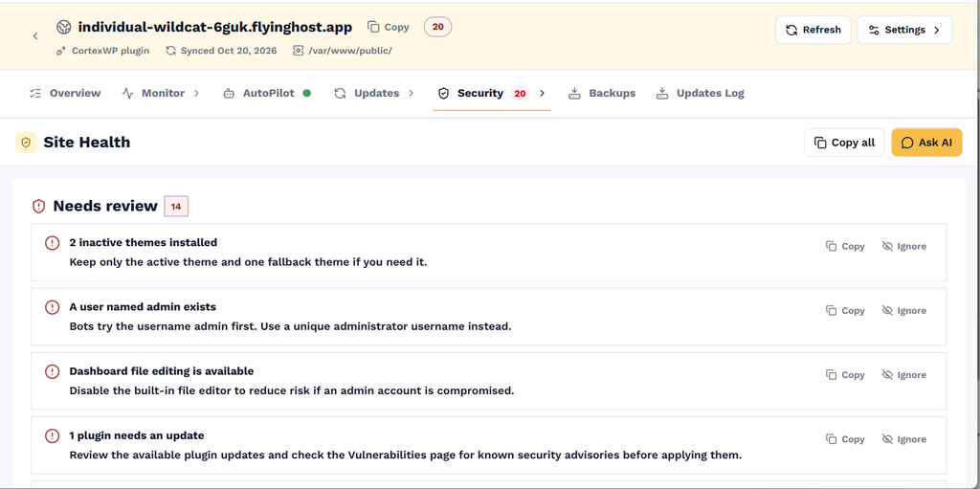Open the Updates Log tab

pos(700,93)
